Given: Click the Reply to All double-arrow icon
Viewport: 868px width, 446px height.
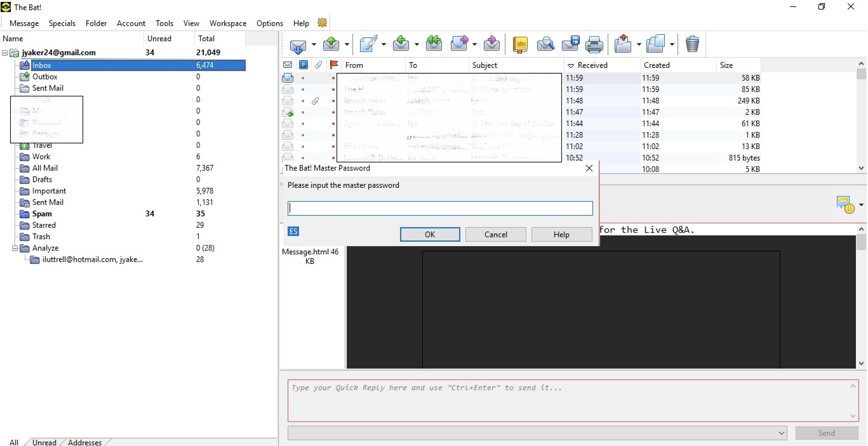Looking at the screenshot, I should [x=433, y=44].
